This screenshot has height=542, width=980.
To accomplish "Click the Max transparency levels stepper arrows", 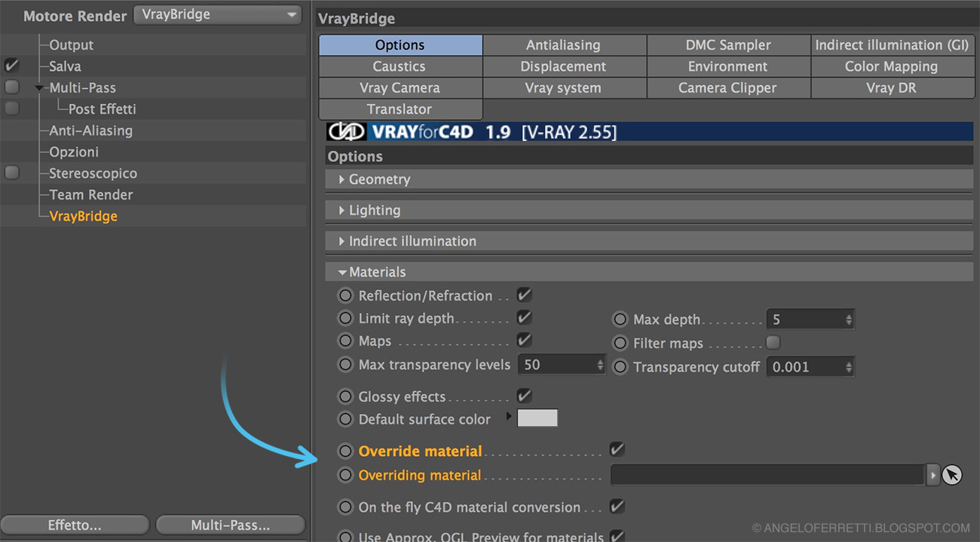I will pos(600,365).
